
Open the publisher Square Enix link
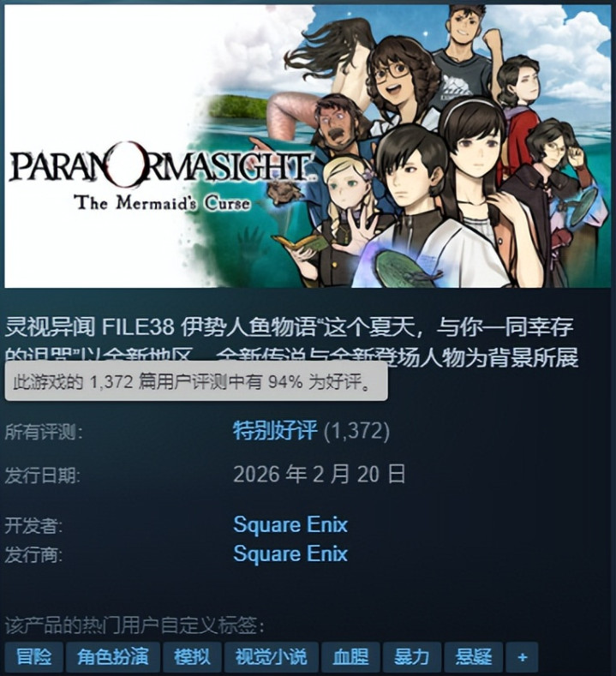pyautogui.click(x=290, y=553)
